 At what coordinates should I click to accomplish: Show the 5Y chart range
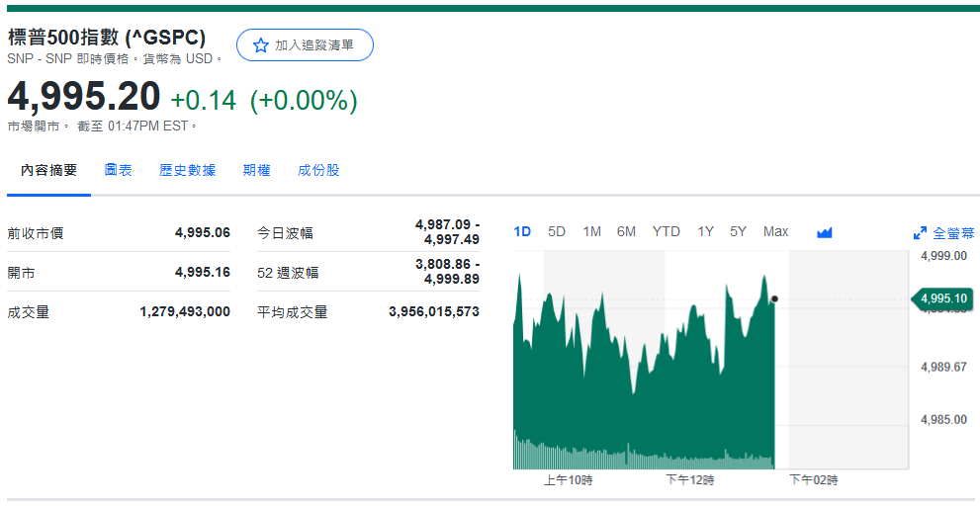[738, 231]
